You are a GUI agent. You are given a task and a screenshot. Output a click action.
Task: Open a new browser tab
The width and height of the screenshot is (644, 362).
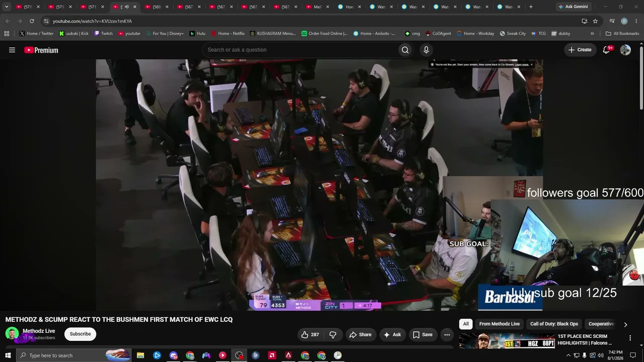tap(531, 7)
